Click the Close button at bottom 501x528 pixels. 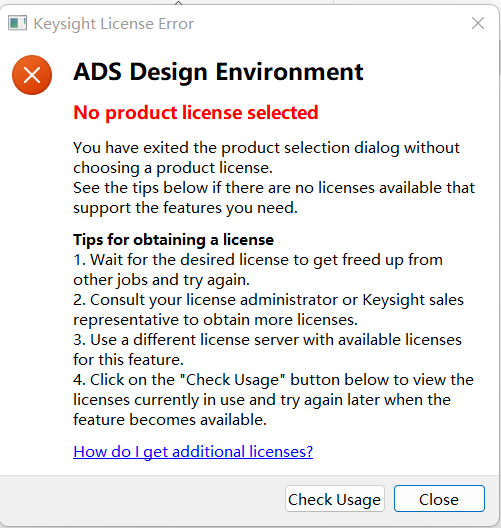(439, 499)
